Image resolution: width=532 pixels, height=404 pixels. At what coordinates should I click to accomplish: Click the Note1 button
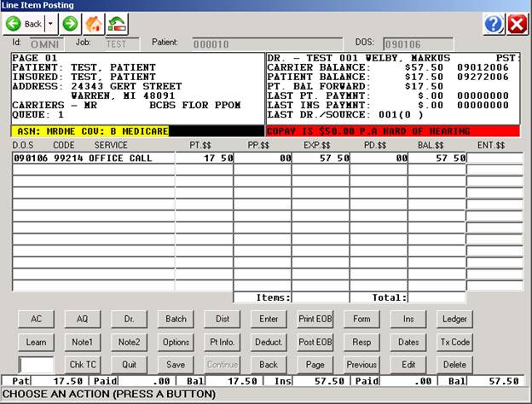click(83, 342)
